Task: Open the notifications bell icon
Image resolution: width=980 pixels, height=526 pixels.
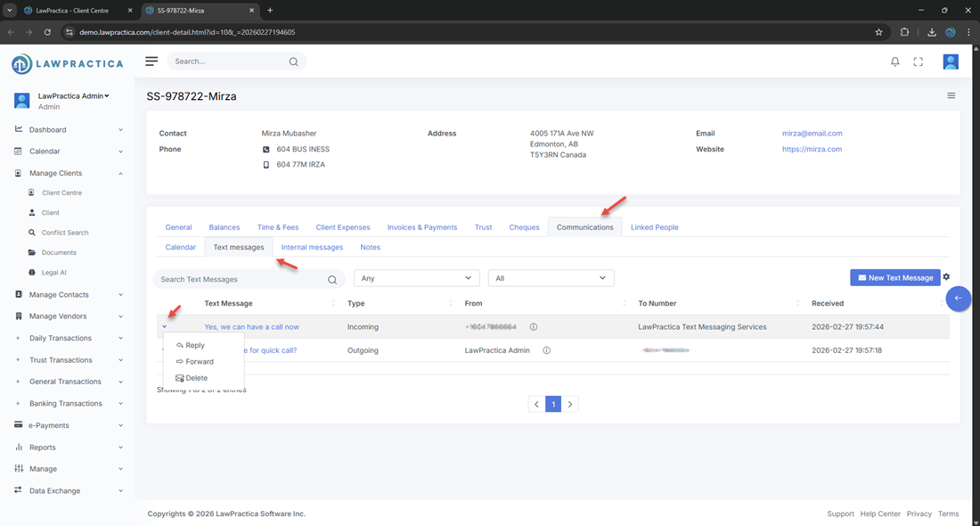Action: pyautogui.click(x=895, y=62)
